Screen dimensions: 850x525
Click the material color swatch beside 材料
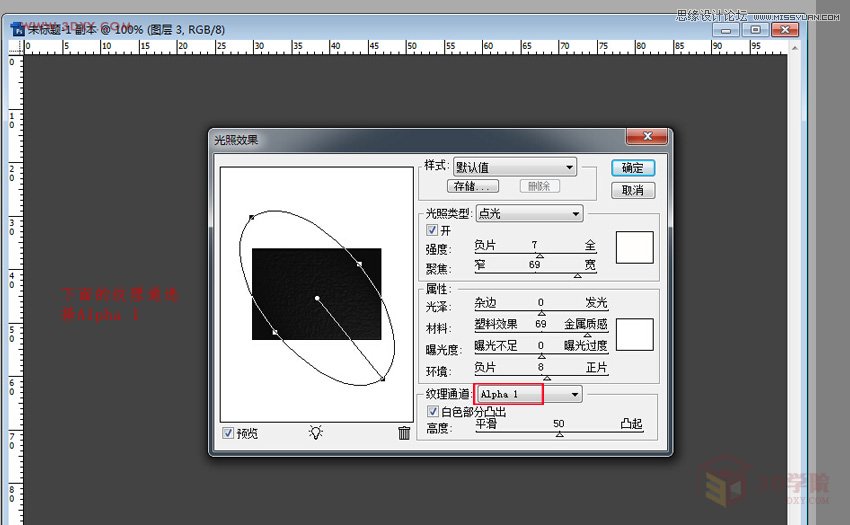pyautogui.click(x=635, y=334)
